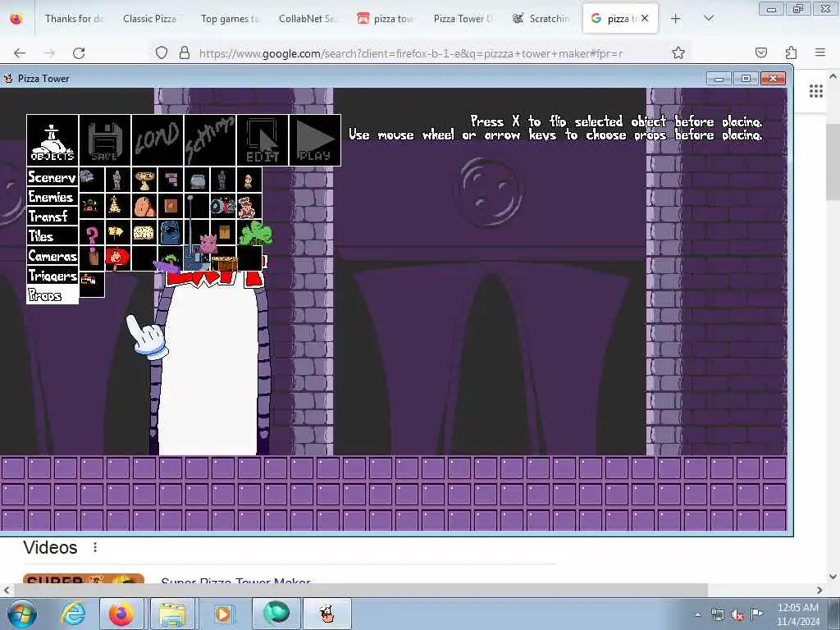Viewport: 840px width, 630px height.
Task: Click the Play triangle button
Action: coord(315,139)
